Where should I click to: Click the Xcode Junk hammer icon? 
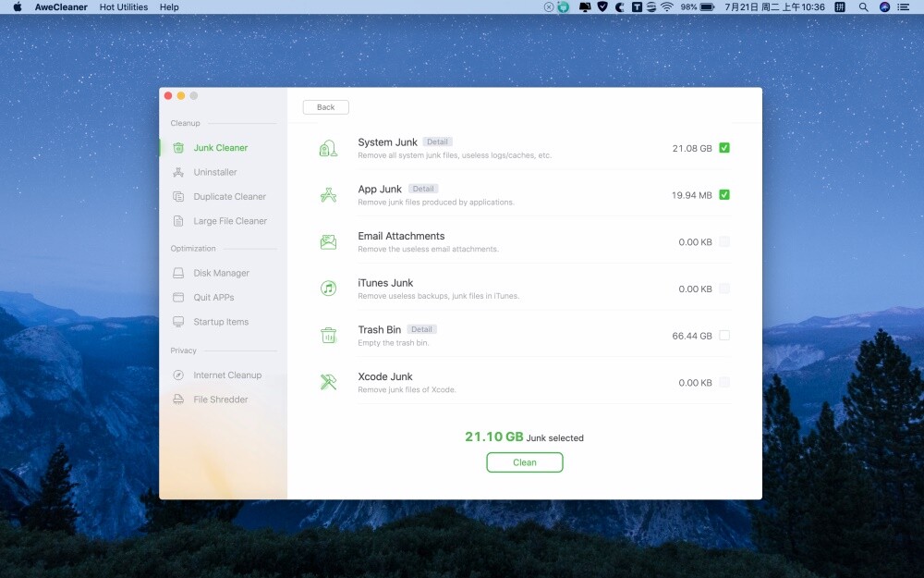(328, 382)
